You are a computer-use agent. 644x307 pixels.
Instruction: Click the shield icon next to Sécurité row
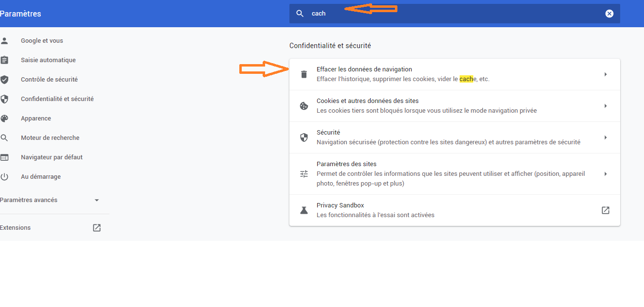point(304,137)
